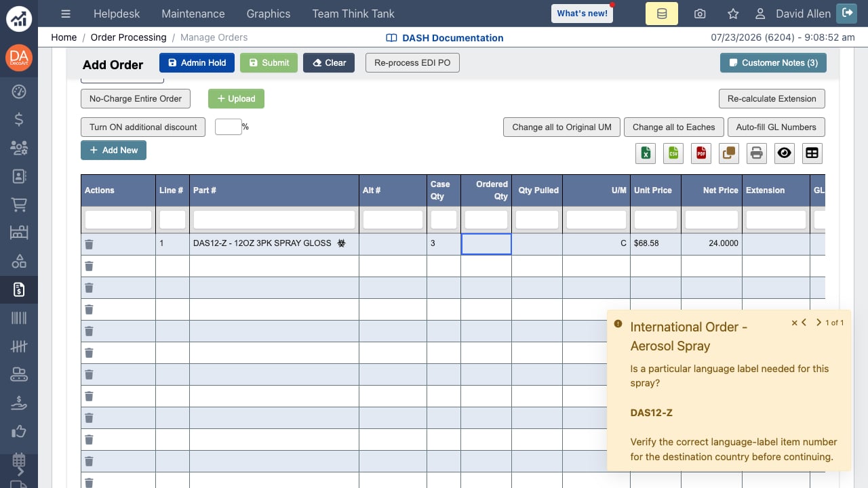This screenshot has width=868, height=488.
Task: Click the Admin Hold button
Action: (x=197, y=62)
